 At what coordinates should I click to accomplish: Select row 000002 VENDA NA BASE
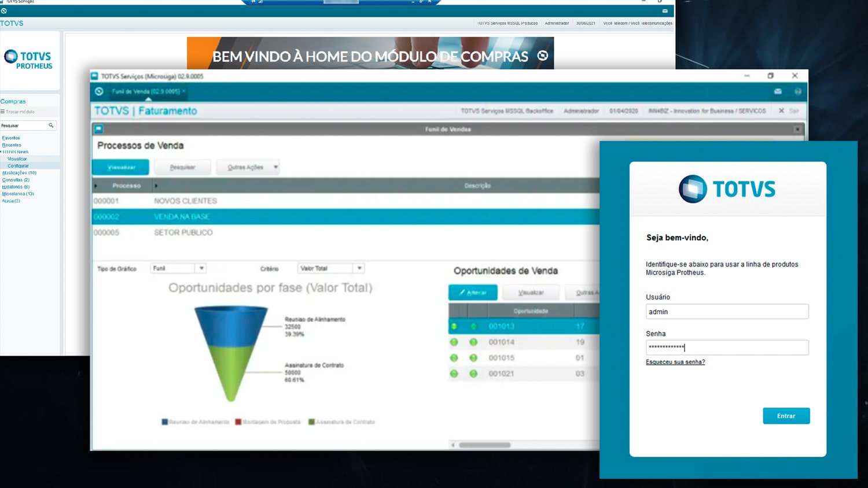point(345,217)
